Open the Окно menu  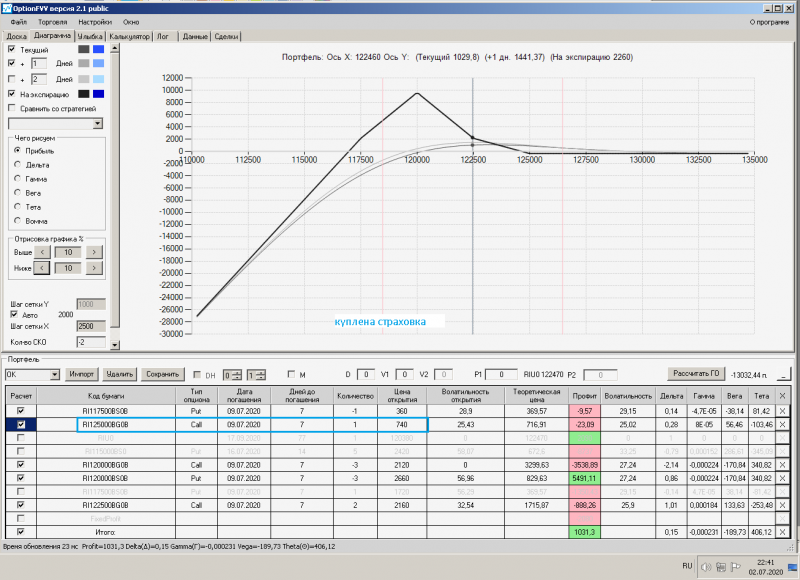[131, 22]
